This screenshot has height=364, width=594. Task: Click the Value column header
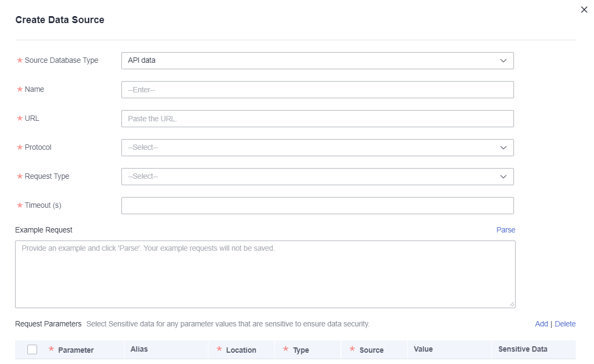423,349
